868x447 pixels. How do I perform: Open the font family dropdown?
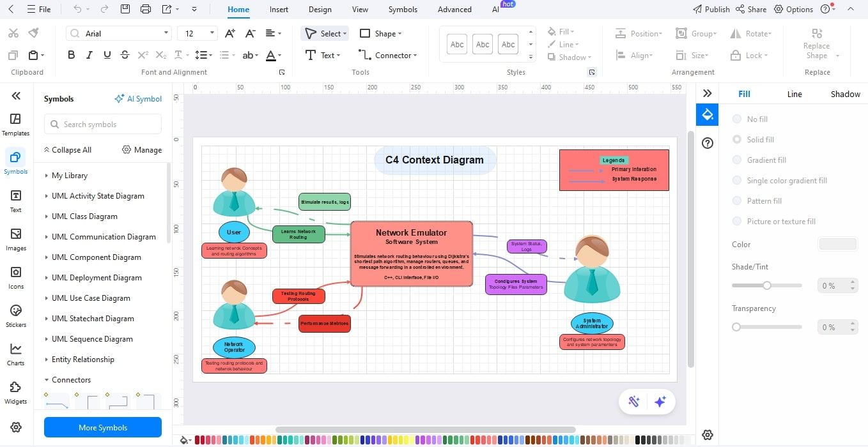tap(118, 33)
